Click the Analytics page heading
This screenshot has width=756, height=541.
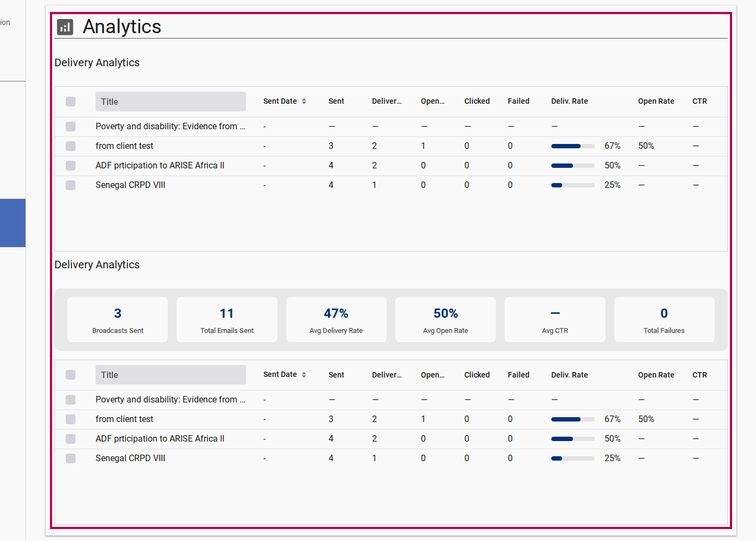coord(122,27)
